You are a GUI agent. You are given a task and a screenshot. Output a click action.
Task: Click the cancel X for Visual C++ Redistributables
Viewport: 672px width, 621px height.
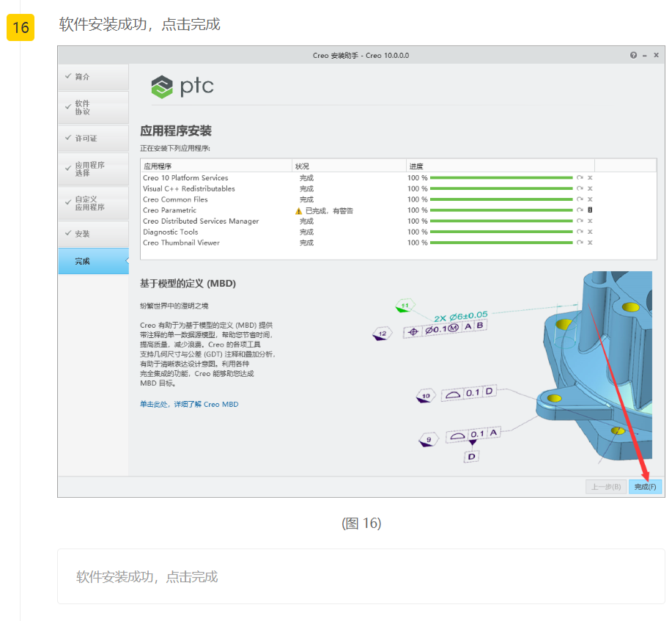590,188
